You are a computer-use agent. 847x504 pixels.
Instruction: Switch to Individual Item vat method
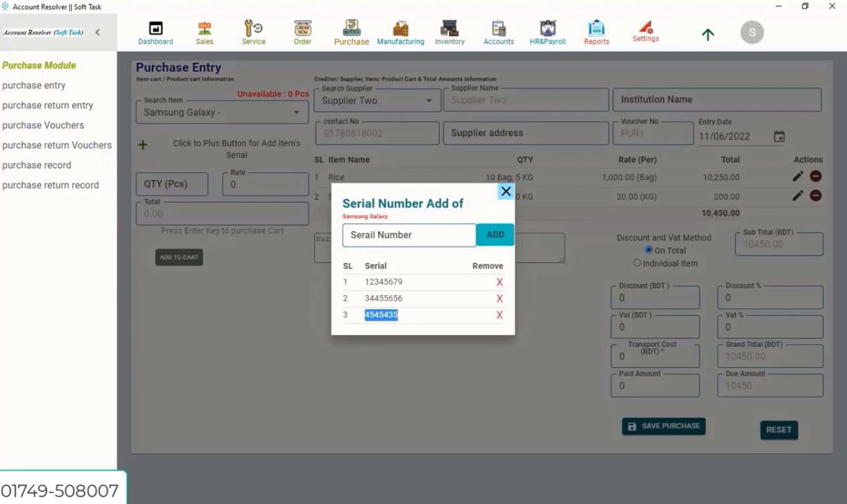(637, 262)
